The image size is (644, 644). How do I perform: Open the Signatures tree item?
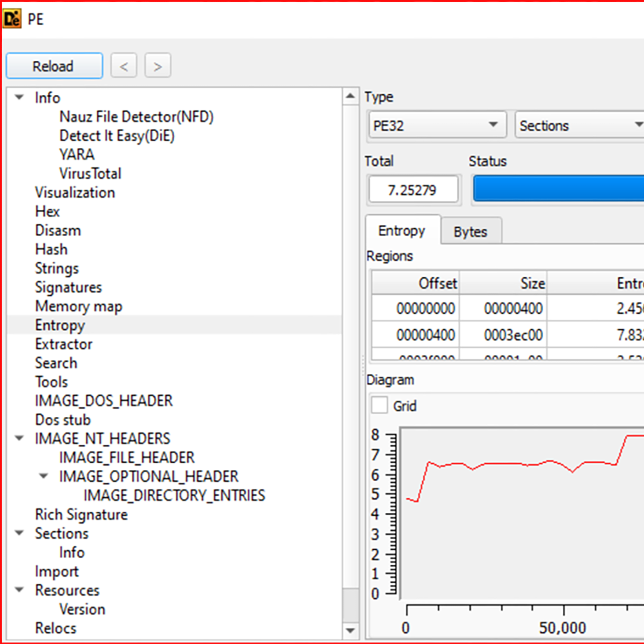click(69, 287)
